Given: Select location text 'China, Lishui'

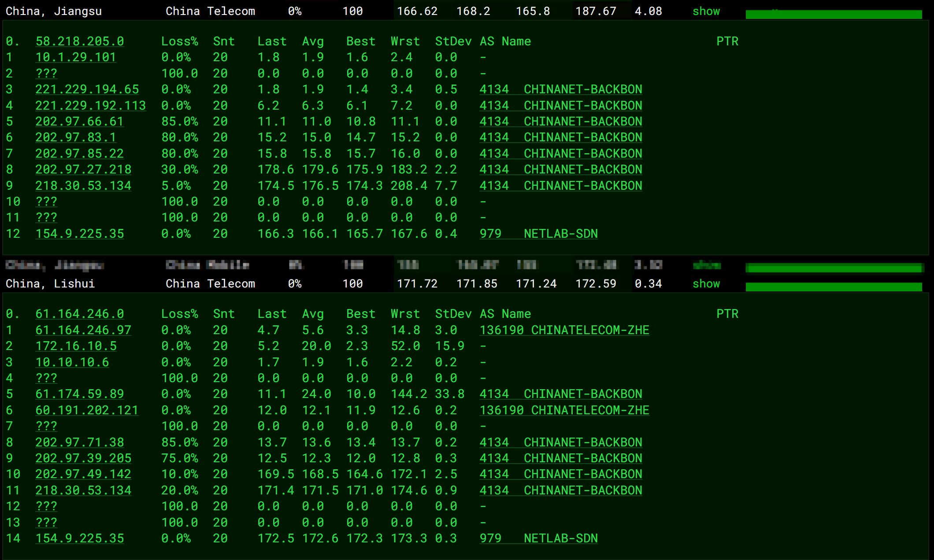Looking at the screenshot, I should (x=50, y=284).
